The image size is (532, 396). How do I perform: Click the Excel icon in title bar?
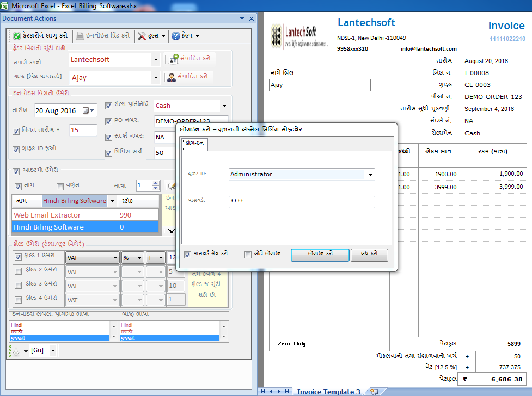click(x=4, y=6)
